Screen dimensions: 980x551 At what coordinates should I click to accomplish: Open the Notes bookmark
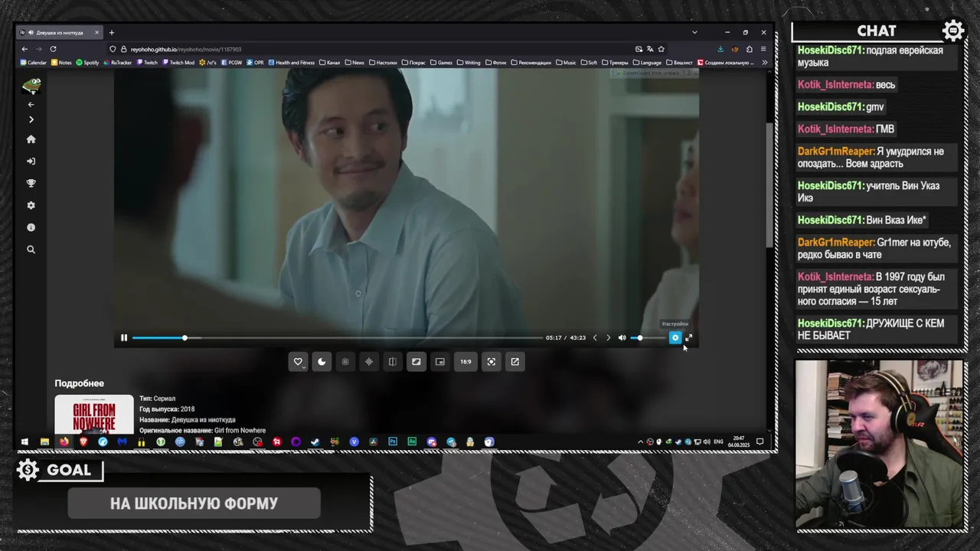(x=61, y=63)
